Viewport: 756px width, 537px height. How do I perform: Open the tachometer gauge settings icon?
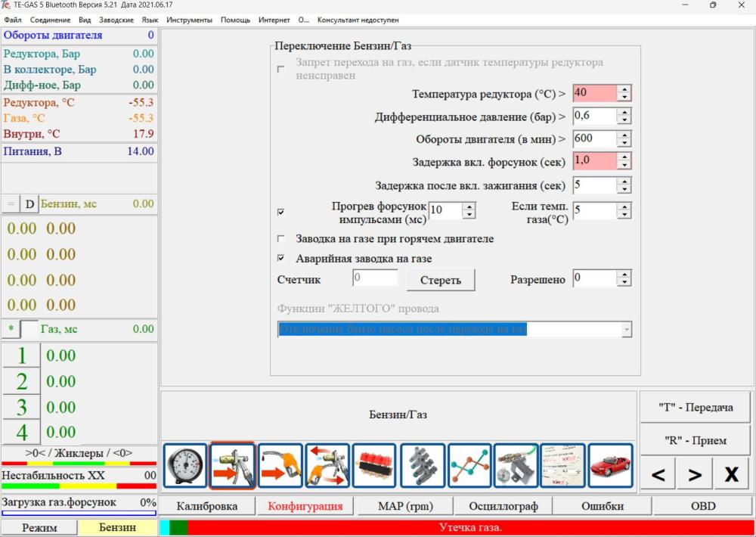(185, 466)
